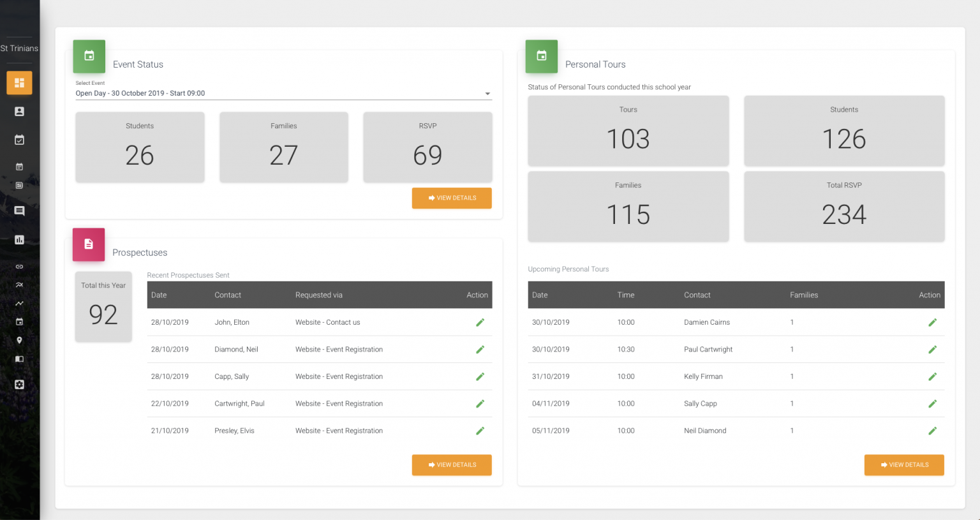
Task: Open the book icon near sidebar bottom
Action: 19,359
